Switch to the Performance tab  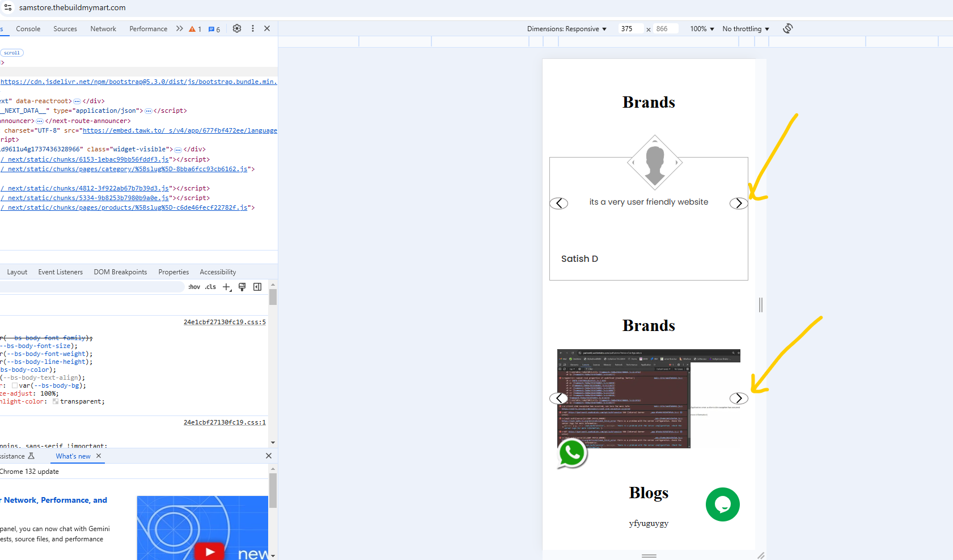tap(149, 29)
